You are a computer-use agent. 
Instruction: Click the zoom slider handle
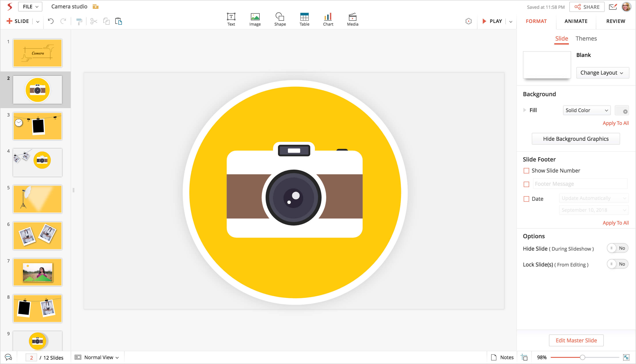coord(582,357)
